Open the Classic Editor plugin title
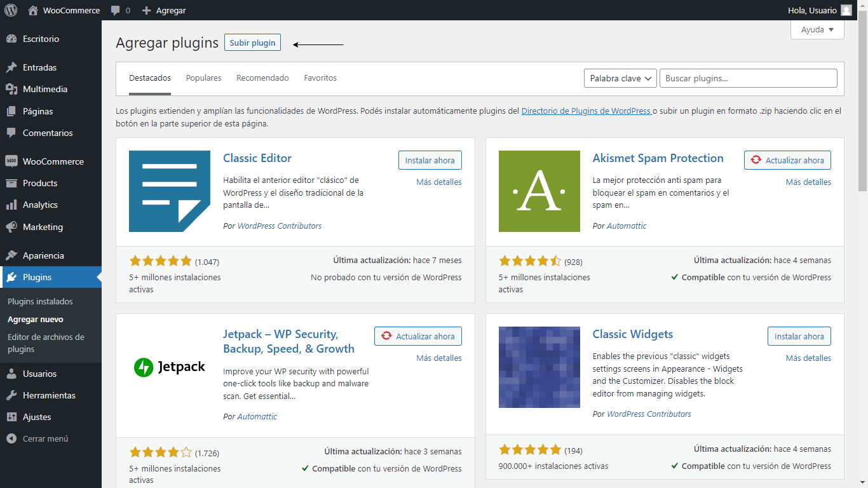This screenshot has height=488, width=868. point(257,158)
